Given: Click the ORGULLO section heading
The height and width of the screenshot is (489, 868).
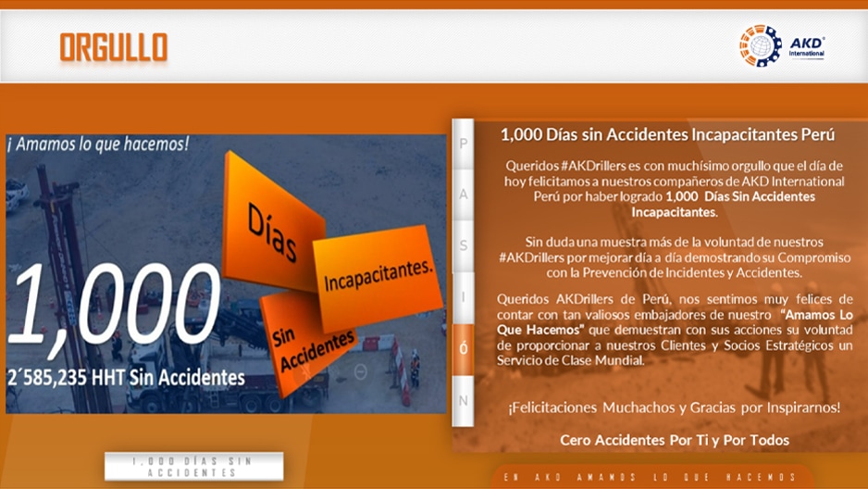Looking at the screenshot, I should pos(114,47).
